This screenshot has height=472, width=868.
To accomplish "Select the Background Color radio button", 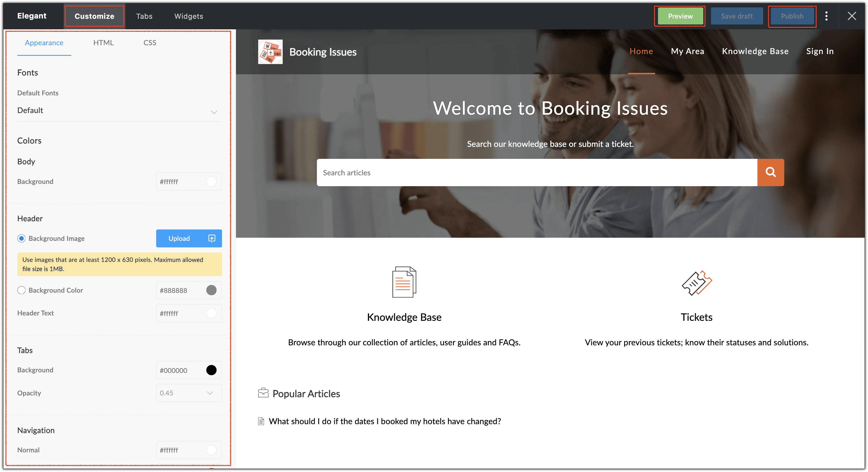I will (22, 290).
